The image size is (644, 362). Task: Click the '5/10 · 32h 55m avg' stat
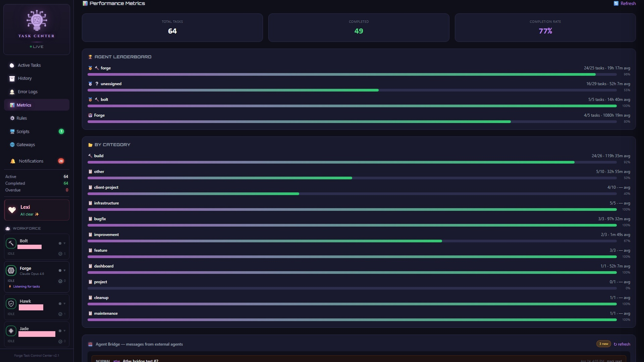pyautogui.click(x=613, y=172)
